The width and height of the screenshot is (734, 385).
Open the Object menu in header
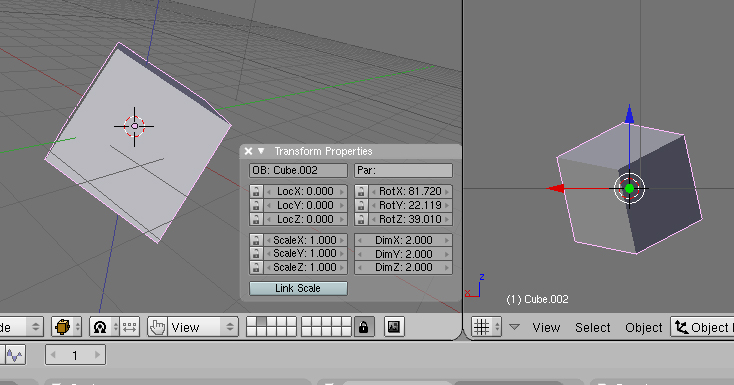point(644,327)
